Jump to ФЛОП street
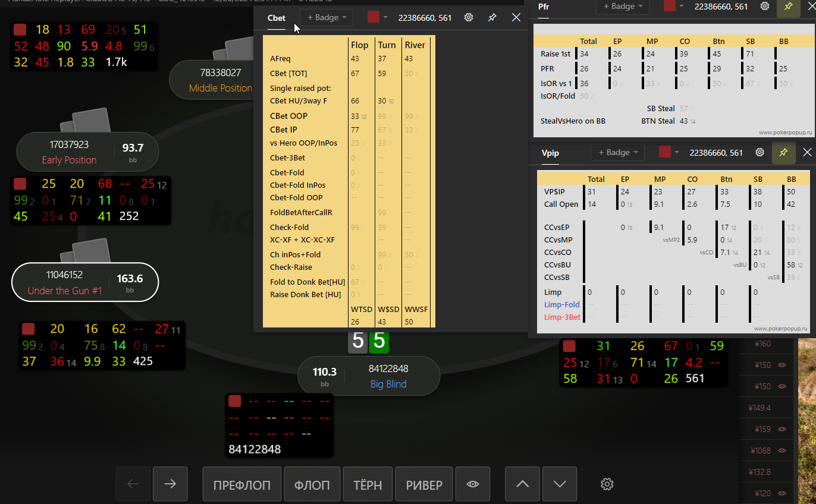 pyautogui.click(x=312, y=485)
